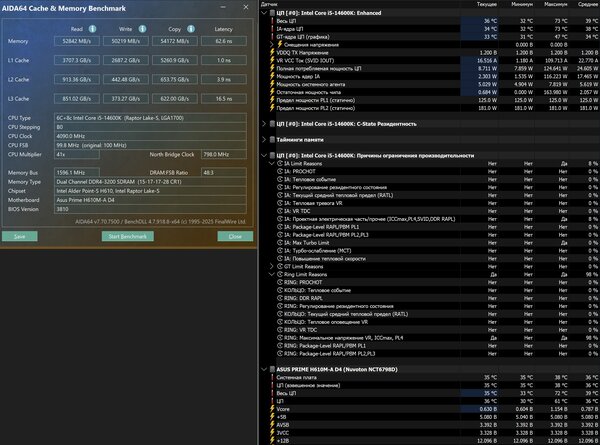The height and width of the screenshot is (445, 600).
Task: Click the L1 Cache Read value 3707.3 GB/s
Action: [x=77, y=60]
